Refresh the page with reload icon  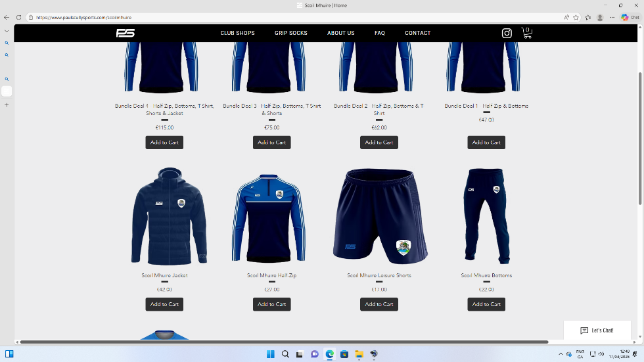[18, 17]
